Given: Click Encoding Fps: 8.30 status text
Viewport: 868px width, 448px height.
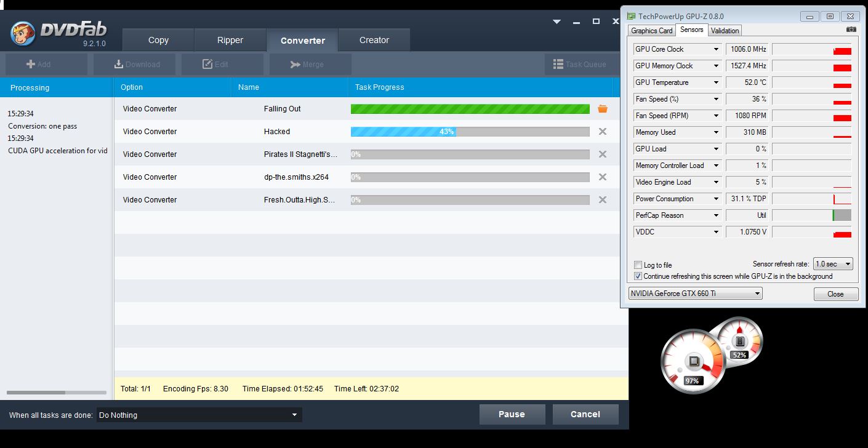Looking at the screenshot, I should click(196, 389).
